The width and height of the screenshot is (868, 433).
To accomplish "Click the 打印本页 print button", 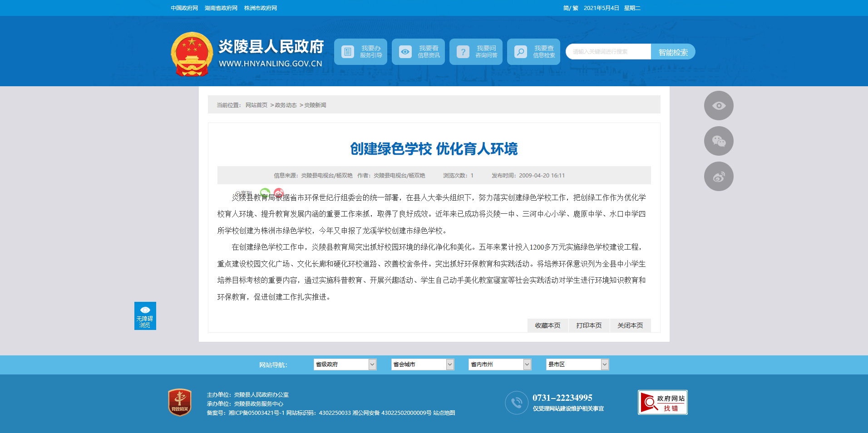I will (589, 325).
